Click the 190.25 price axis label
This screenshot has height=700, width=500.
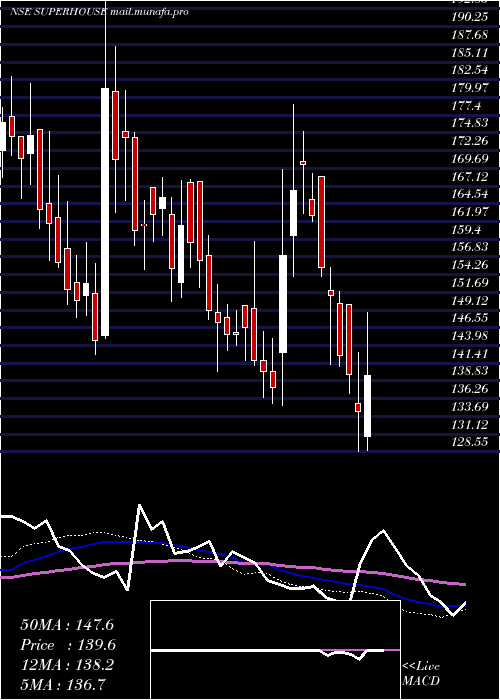472,17
